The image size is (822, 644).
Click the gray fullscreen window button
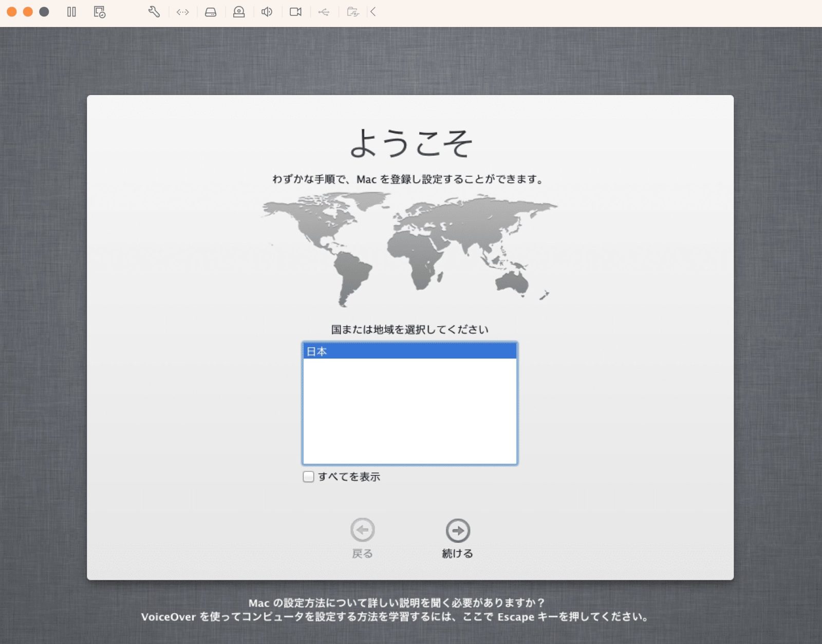pyautogui.click(x=44, y=12)
